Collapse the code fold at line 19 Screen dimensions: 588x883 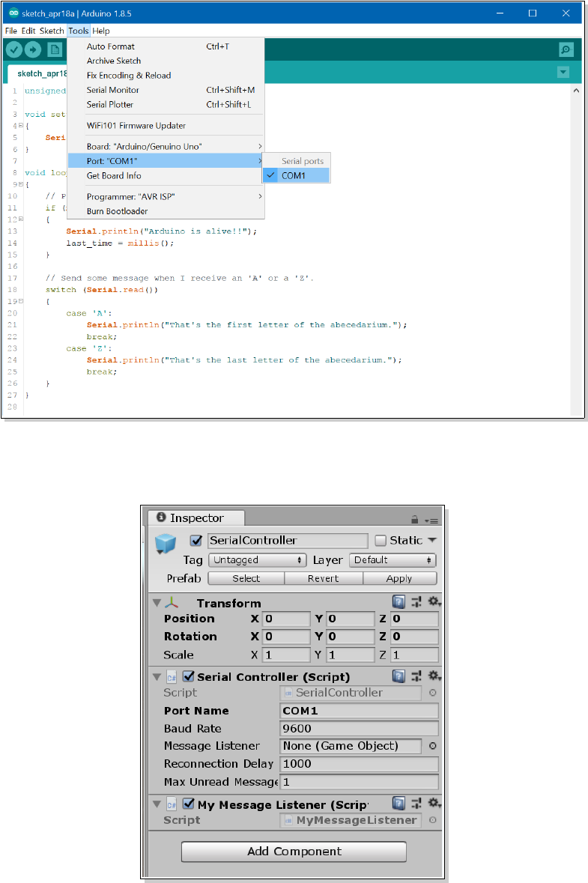(x=21, y=301)
